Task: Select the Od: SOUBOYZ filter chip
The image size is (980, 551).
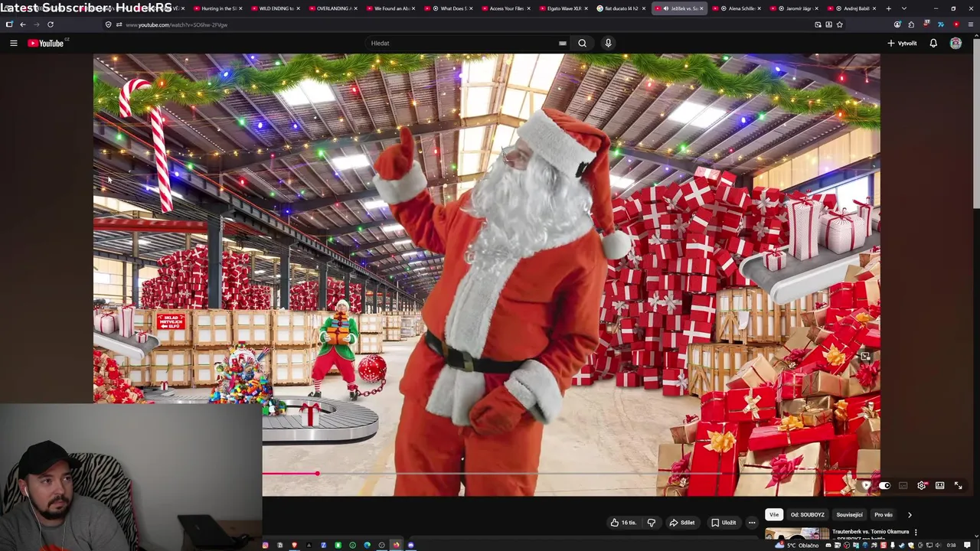Action: tap(808, 515)
